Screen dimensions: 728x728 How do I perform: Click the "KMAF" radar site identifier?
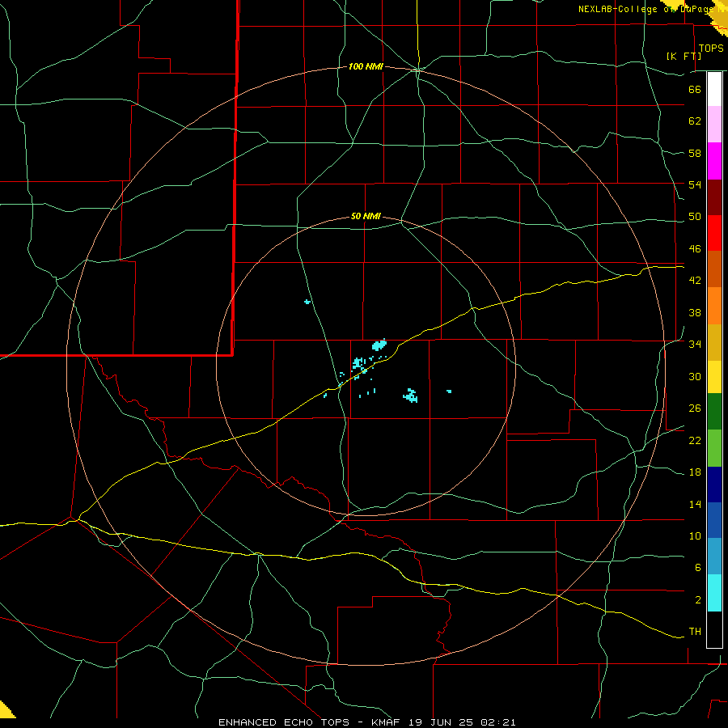tap(385, 722)
